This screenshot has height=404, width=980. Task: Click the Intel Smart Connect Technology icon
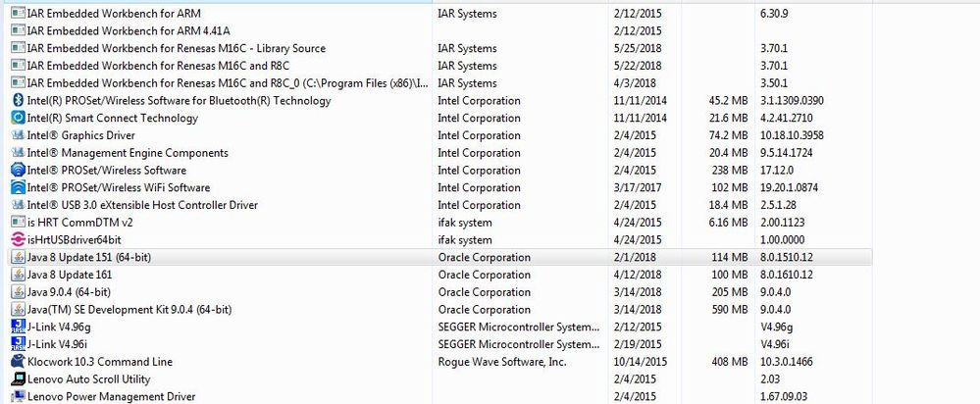point(18,118)
